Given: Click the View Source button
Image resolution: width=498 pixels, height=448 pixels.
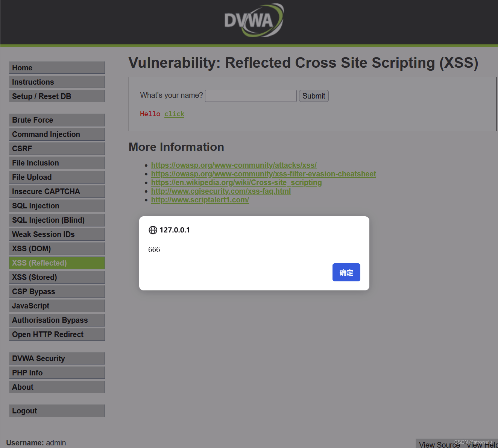Looking at the screenshot, I should 439,444.
